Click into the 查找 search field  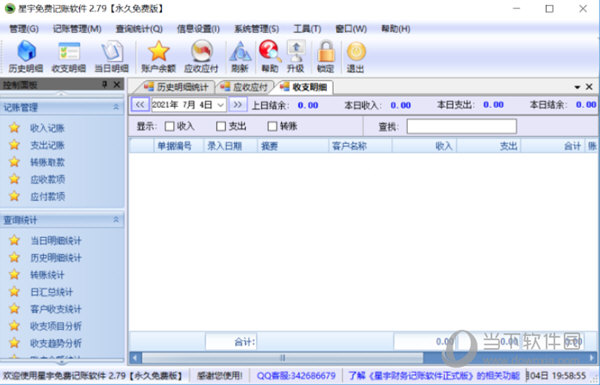461,126
